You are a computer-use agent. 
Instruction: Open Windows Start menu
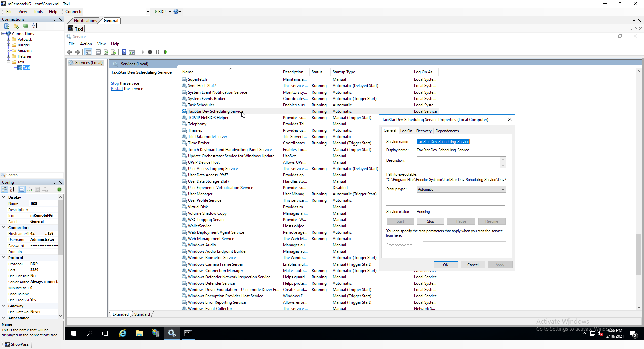coord(73,333)
